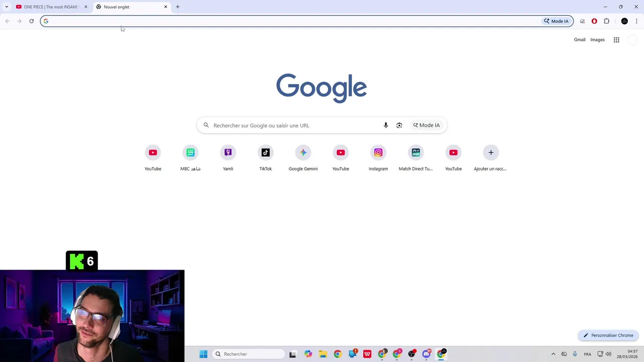644x362 pixels.
Task: Click the Google logo
Action: coord(321,88)
